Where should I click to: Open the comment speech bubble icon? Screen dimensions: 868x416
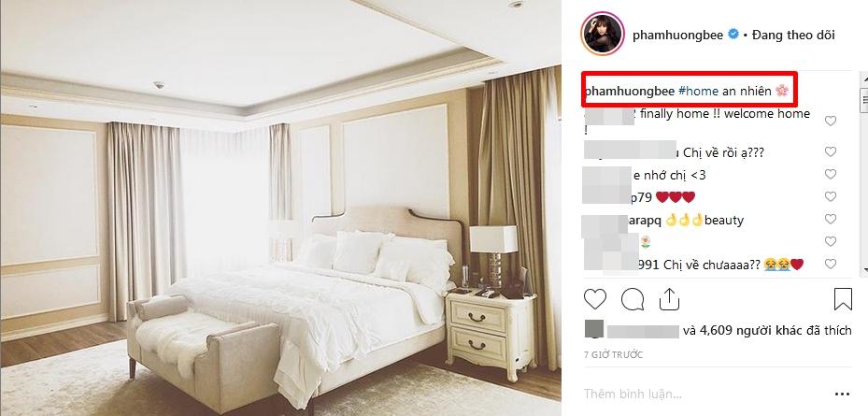[x=633, y=300]
